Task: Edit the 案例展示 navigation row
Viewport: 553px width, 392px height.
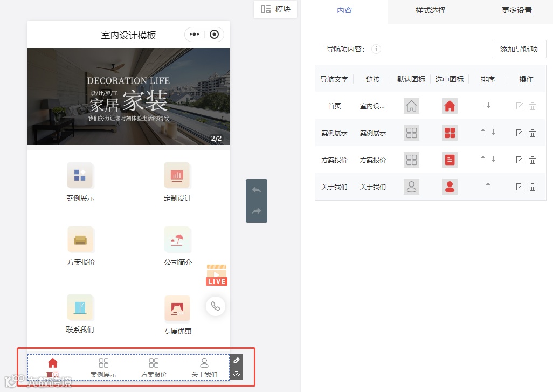Action: (x=520, y=133)
